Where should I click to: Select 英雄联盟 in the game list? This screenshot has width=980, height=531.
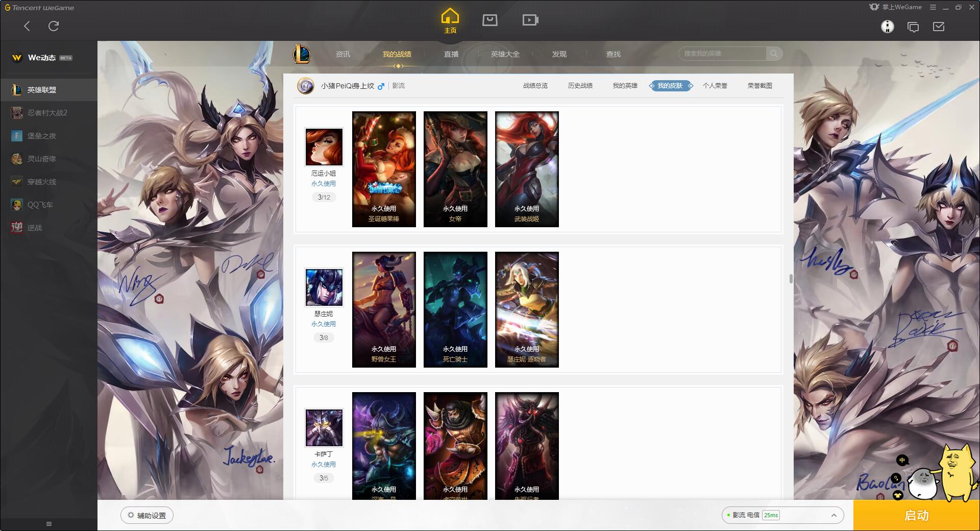(48, 90)
